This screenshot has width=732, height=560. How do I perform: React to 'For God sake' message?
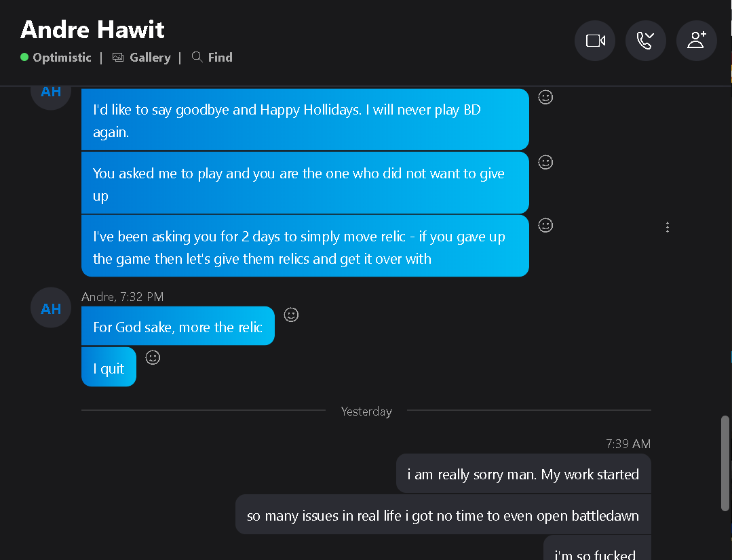pos(291,315)
